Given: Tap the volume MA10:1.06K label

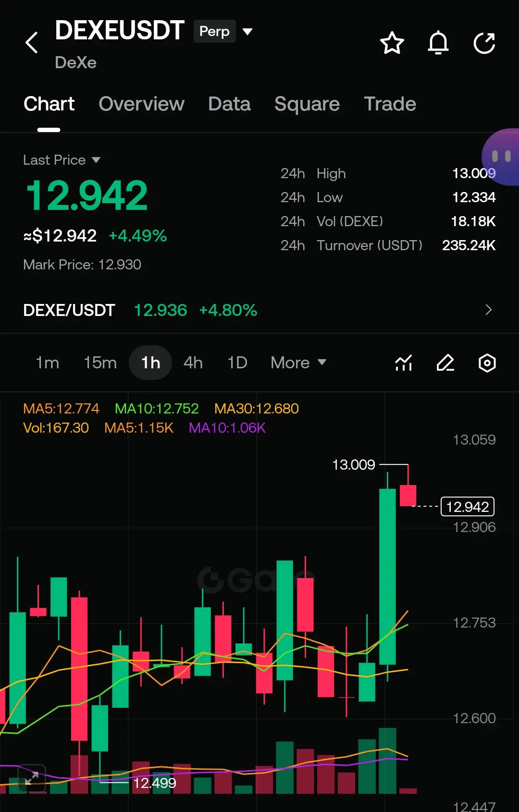Looking at the screenshot, I should 227,427.
